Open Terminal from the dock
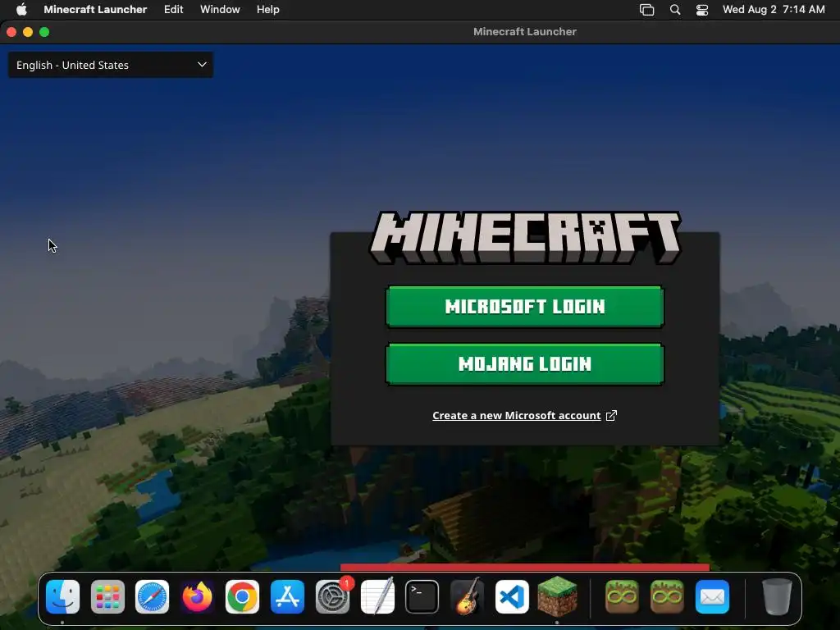This screenshot has height=630, width=840. [x=422, y=597]
